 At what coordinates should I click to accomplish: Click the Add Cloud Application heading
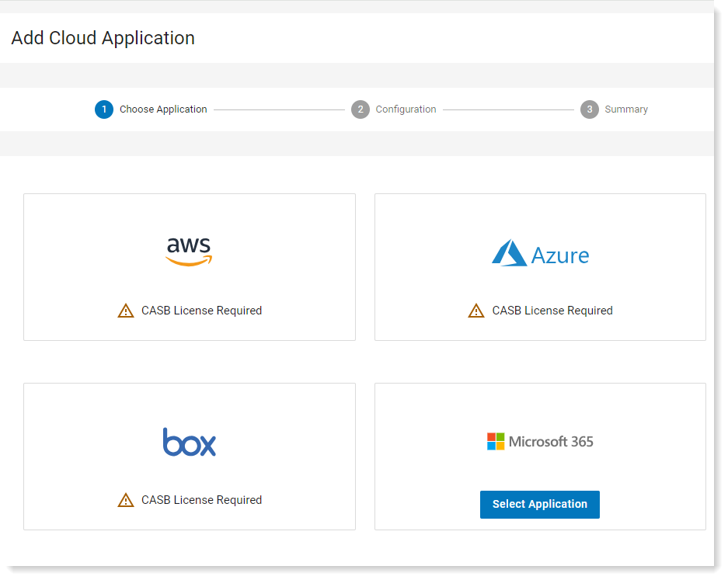(103, 39)
